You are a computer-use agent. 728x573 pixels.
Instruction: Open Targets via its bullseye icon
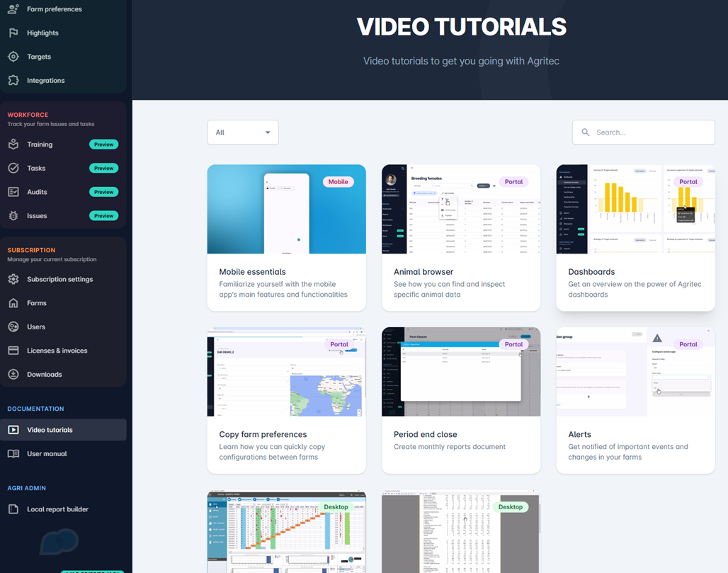tap(13, 57)
